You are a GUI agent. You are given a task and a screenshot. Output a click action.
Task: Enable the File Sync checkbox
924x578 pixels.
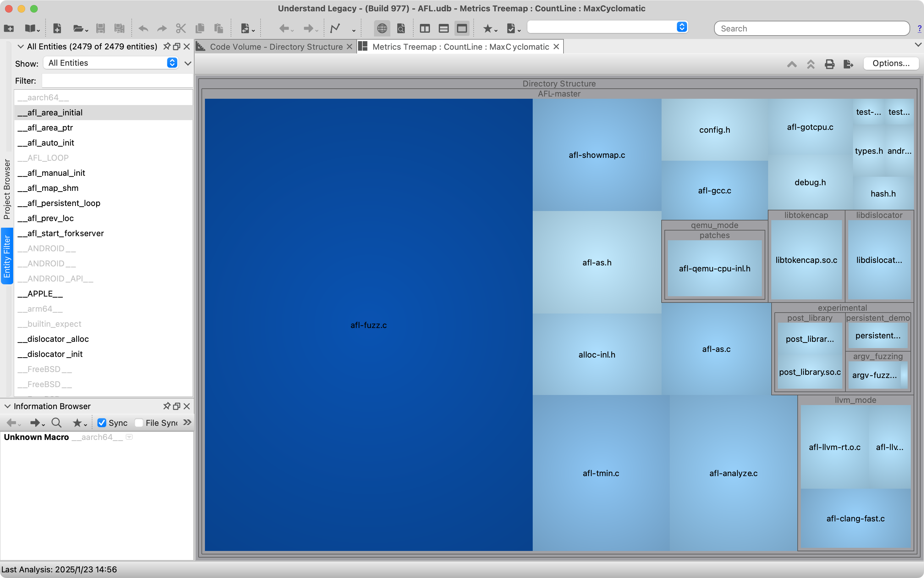[139, 422]
